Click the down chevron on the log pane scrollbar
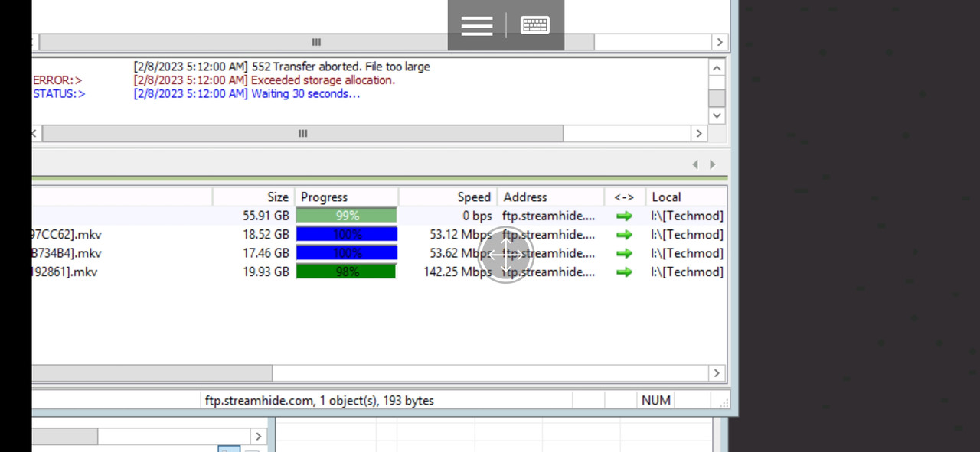The height and width of the screenshot is (452, 980). pos(717,115)
